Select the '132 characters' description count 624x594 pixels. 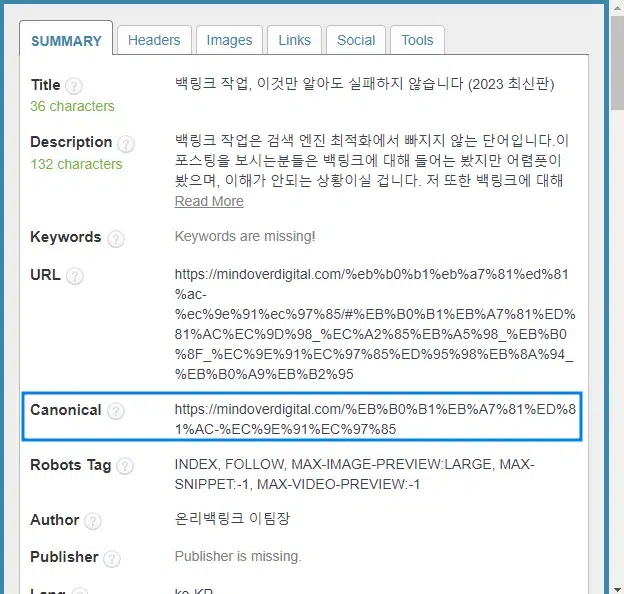pyautogui.click(x=76, y=164)
